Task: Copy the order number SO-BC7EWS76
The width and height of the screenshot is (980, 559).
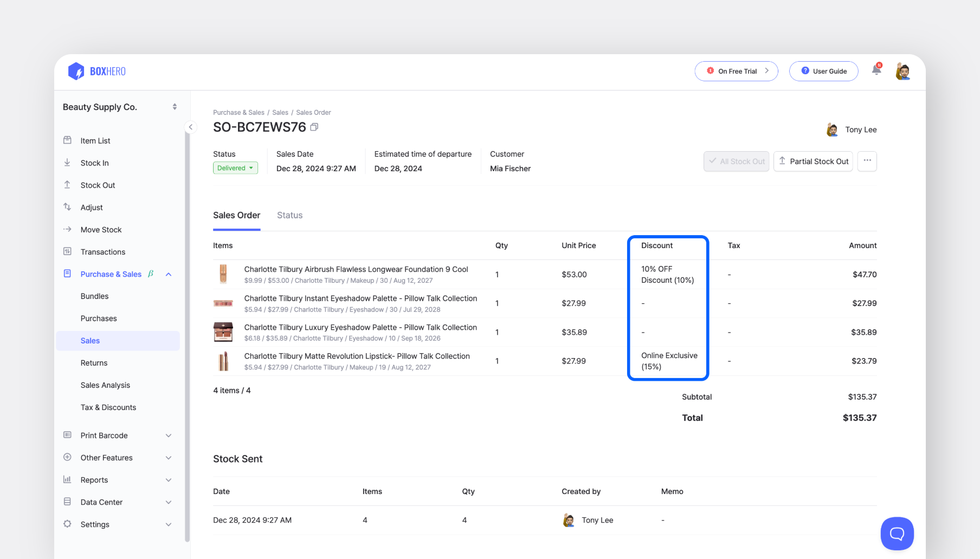Action: pyautogui.click(x=314, y=127)
